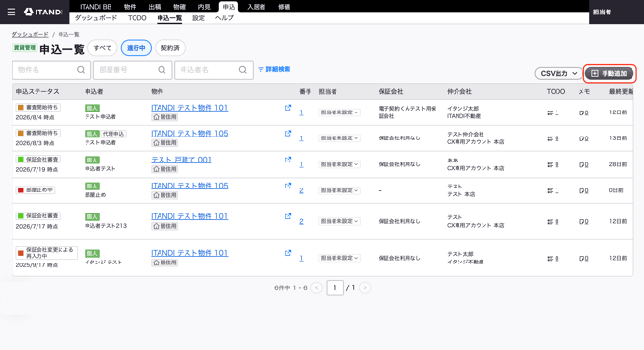Open 担当者未設定 dropdown in 2026/7/17 row
This screenshot has width=644, height=350.
click(x=339, y=221)
